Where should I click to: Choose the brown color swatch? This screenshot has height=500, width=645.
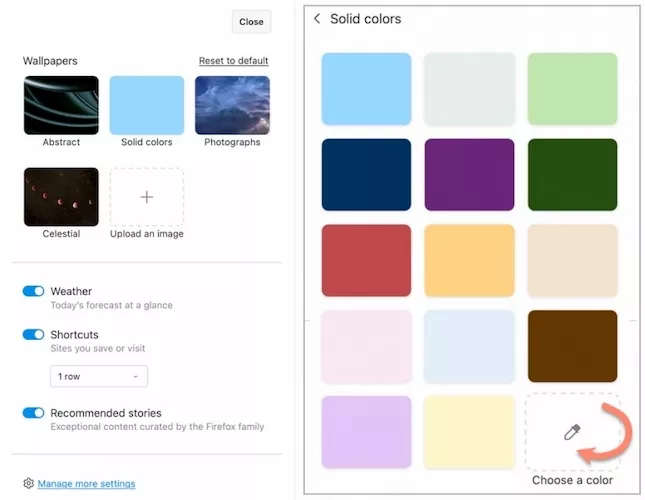tap(573, 346)
